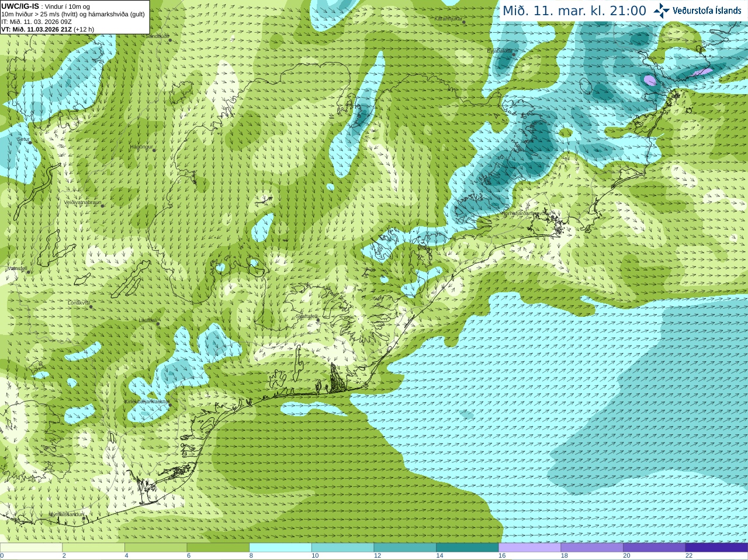Click the Lónakvísl station label
Screen dimensions: 748x560
coord(79,303)
